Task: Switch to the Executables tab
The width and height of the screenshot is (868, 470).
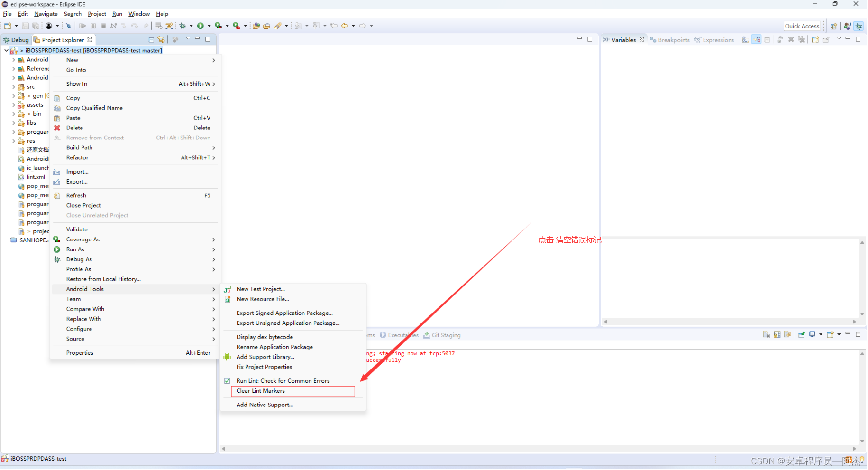Action: pos(399,335)
